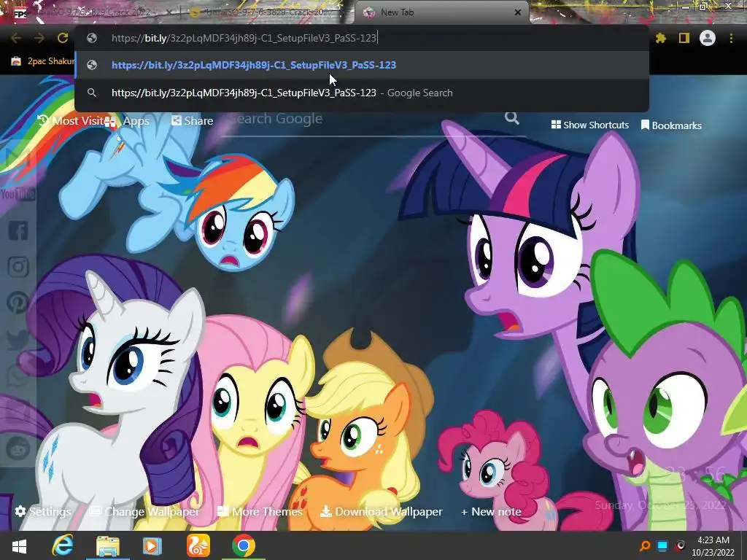747x560 pixels.
Task: Reload the page with refresh icon
Action: pos(63,38)
